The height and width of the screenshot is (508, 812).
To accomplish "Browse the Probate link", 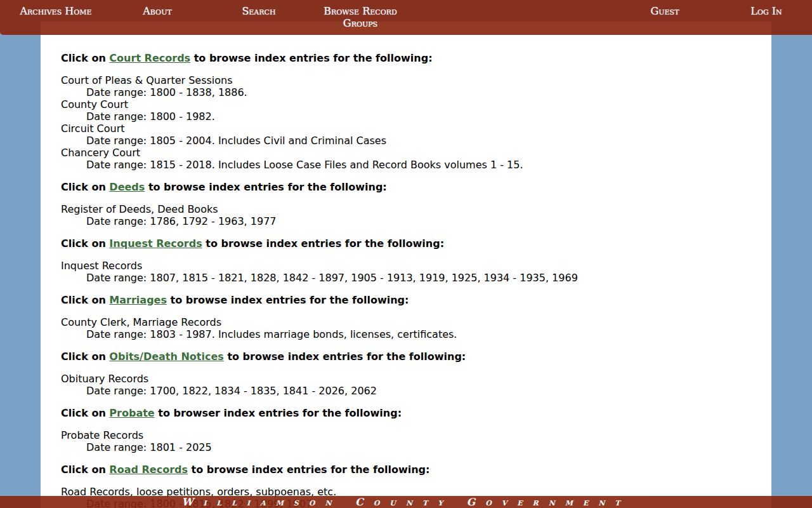I will tap(132, 413).
